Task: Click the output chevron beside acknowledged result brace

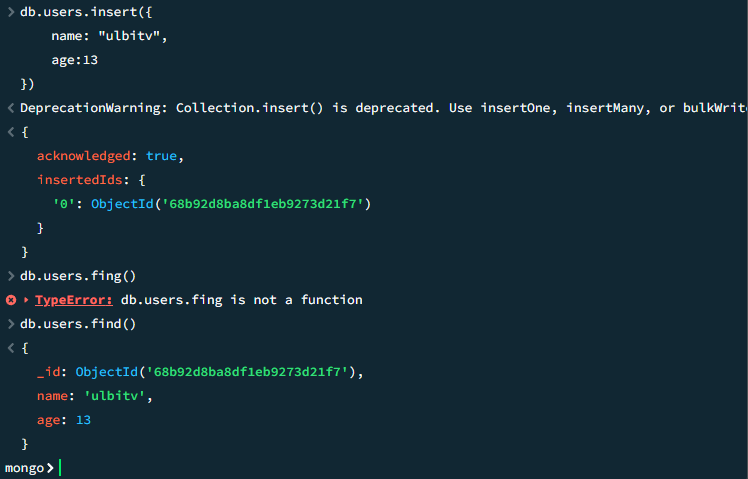Action: pyautogui.click(x=11, y=132)
